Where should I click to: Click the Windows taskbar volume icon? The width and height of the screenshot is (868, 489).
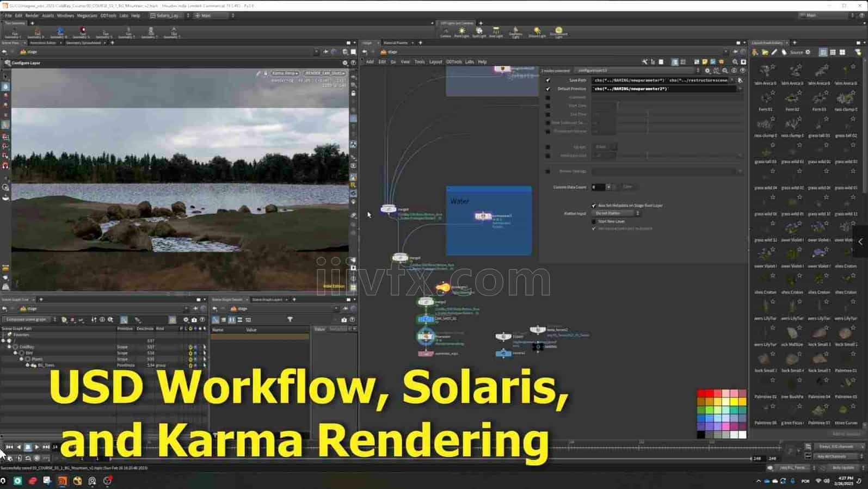(827, 481)
